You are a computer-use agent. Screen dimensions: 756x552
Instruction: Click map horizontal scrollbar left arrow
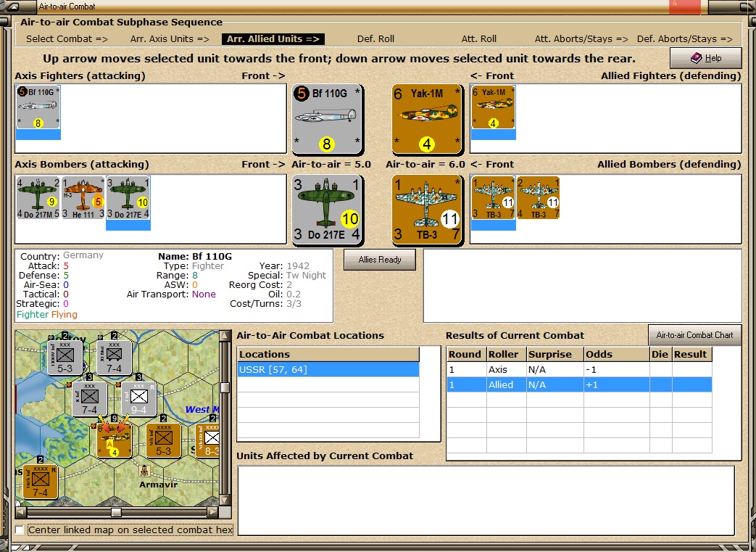(x=21, y=512)
